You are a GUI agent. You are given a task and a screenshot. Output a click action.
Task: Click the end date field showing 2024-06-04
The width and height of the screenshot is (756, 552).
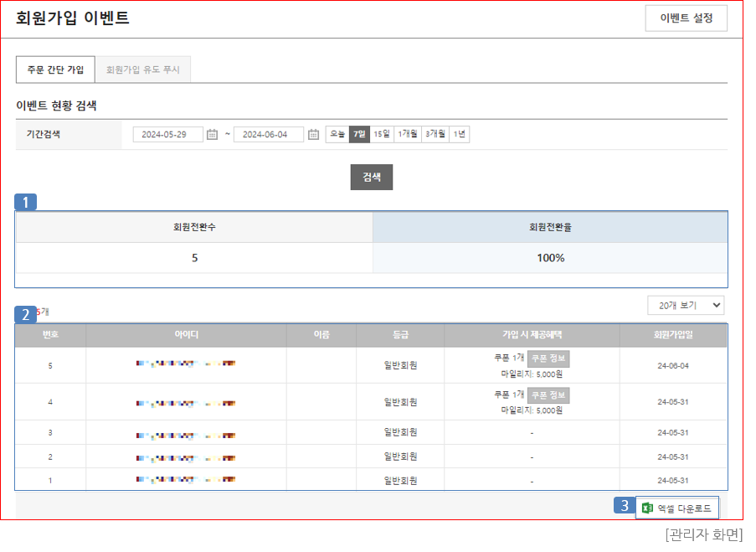(268, 135)
